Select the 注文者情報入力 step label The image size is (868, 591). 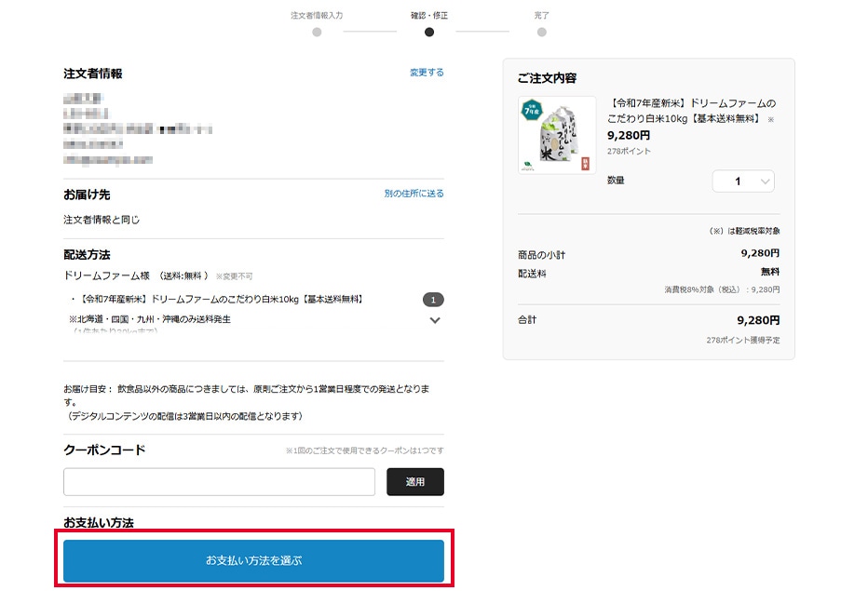(317, 16)
